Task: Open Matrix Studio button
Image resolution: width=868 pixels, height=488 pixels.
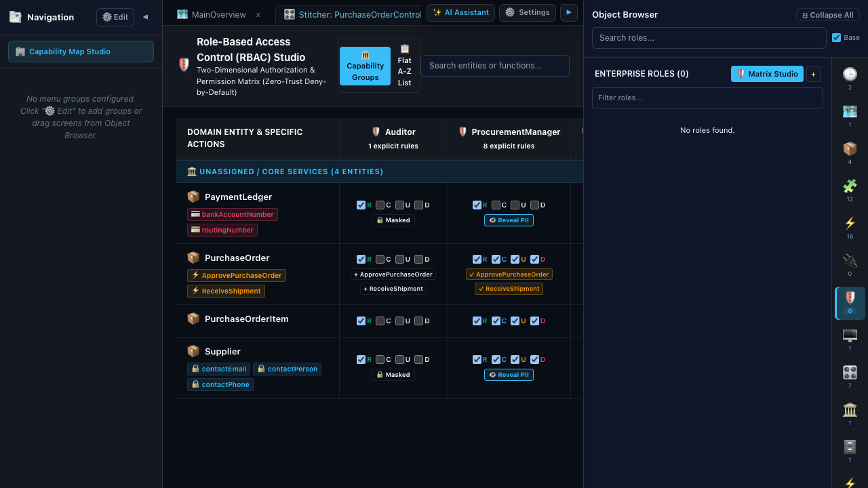Action: click(767, 74)
